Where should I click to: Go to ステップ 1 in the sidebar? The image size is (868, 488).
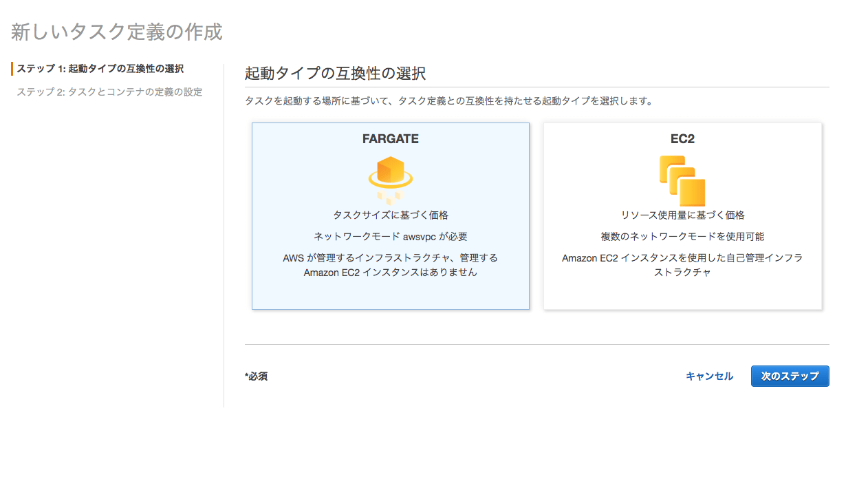click(x=100, y=69)
